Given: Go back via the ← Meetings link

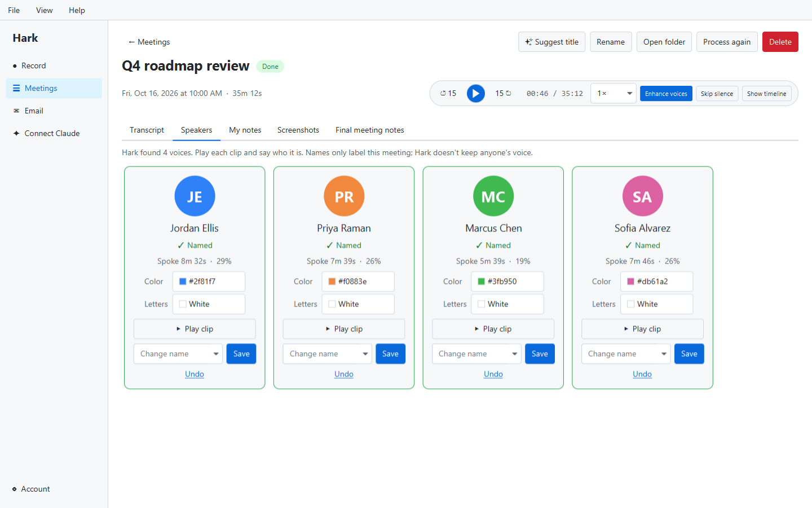Looking at the screenshot, I should (x=149, y=42).
